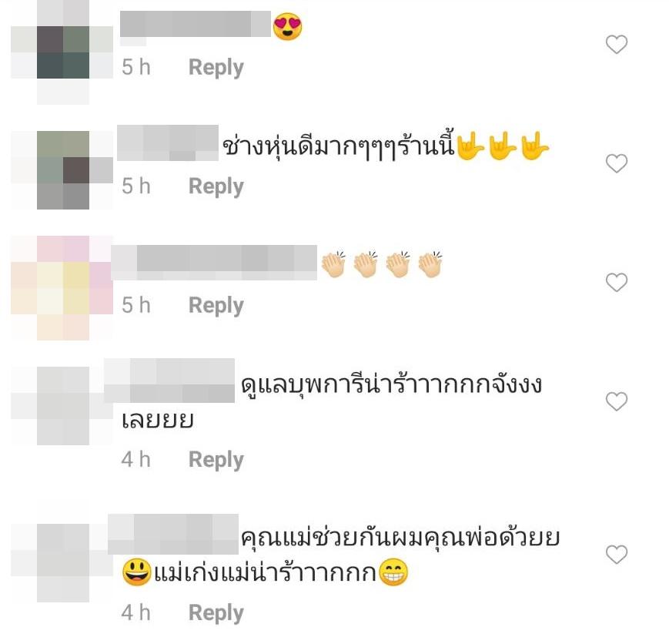Reply to the ดูแลบุพการี comment
This screenshot has height=644, width=669.
click(216, 460)
